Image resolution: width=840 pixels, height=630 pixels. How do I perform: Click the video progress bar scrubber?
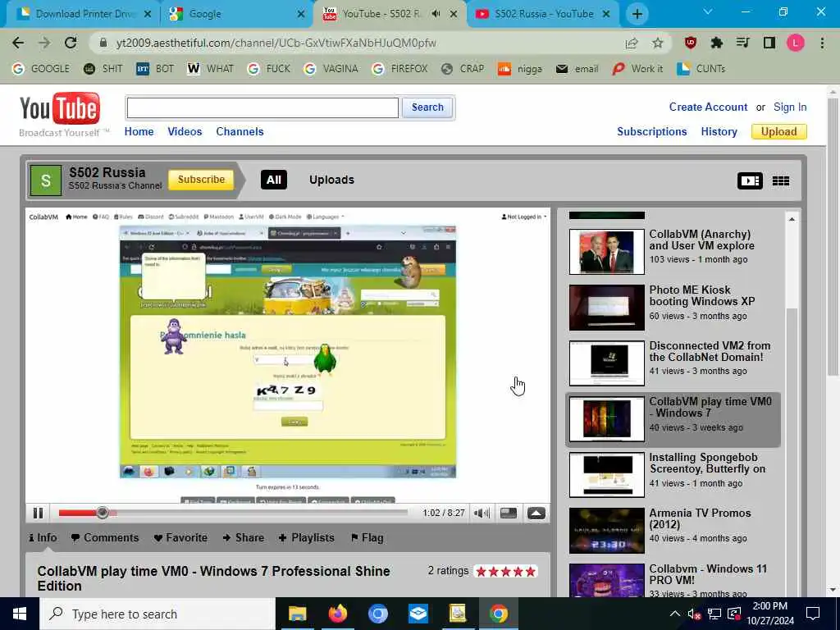tap(103, 514)
